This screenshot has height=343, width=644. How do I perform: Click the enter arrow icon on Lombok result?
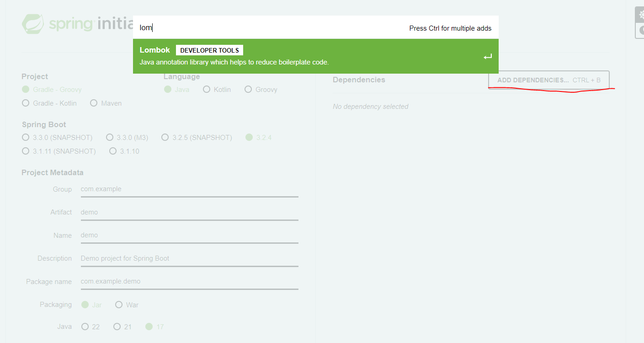(x=488, y=57)
